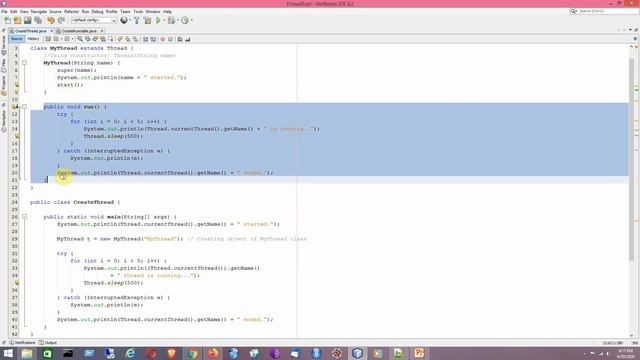Collapse the MyThread constructor code fold
The width and height of the screenshot is (640, 360).
pyautogui.click(x=24, y=63)
